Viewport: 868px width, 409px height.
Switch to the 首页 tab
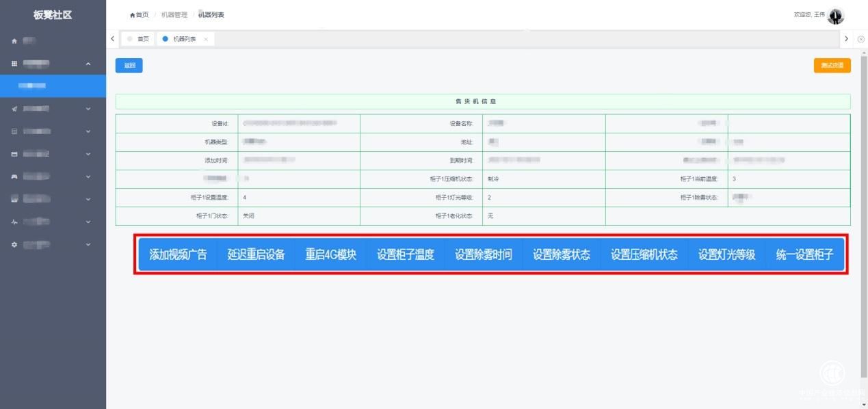139,39
